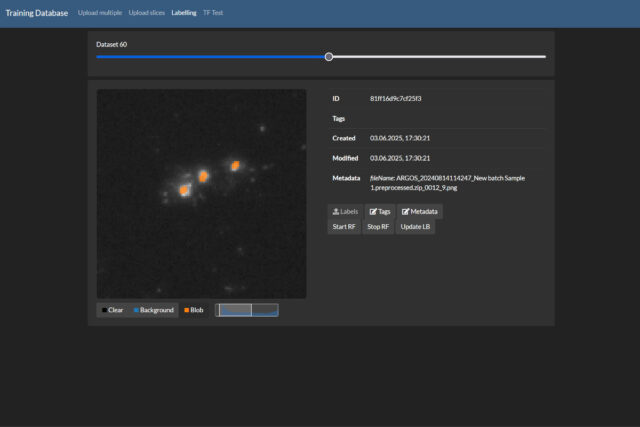640x427 pixels.
Task: Select the Blob label mode
Action: pyautogui.click(x=194, y=310)
